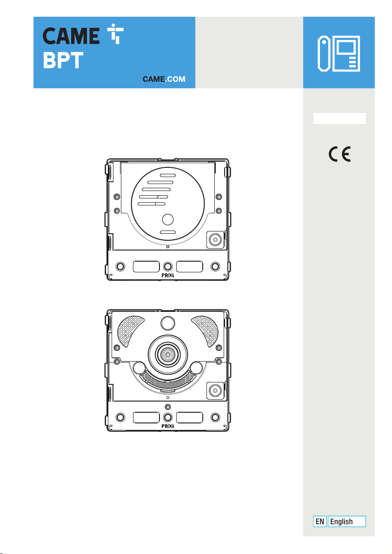Click the CE conformity mark
The height and width of the screenshot is (554, 392).
pyautogui.click(x=339, y=154)
